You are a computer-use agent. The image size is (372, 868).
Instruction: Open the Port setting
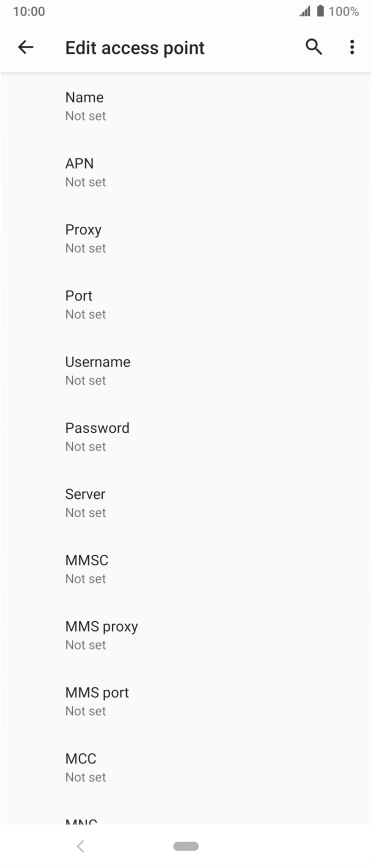(x=186, y=304)
